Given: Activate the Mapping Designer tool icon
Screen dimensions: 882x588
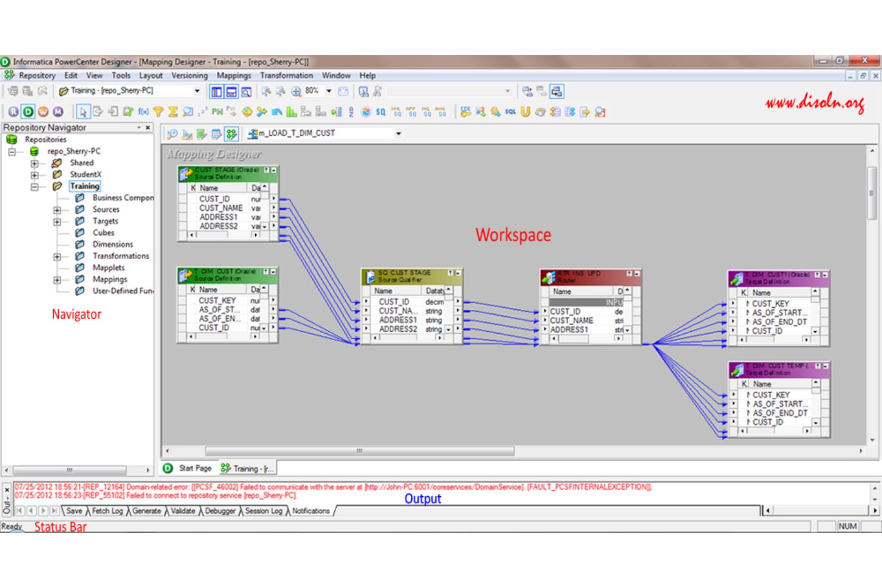Looking at the screenshot, I should pyautogui.click(x=231, y=133).
